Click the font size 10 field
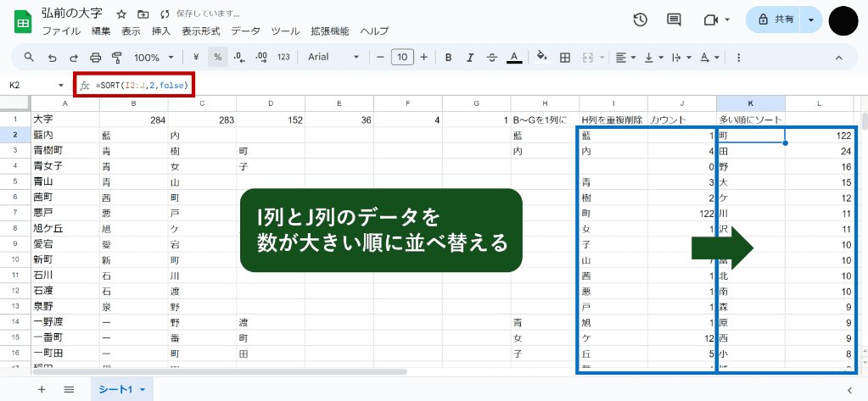 (402, 57)
